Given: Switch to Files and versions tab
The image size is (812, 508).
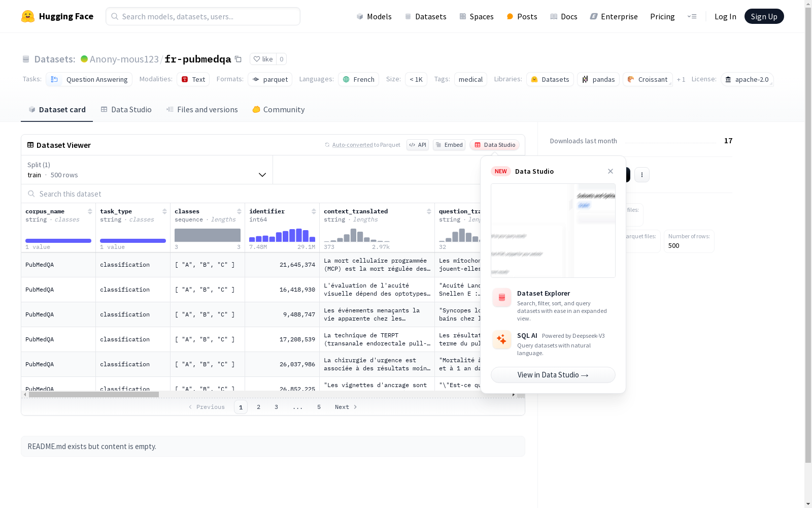Looking at the screenshot, I should click(x=202, y=110).
